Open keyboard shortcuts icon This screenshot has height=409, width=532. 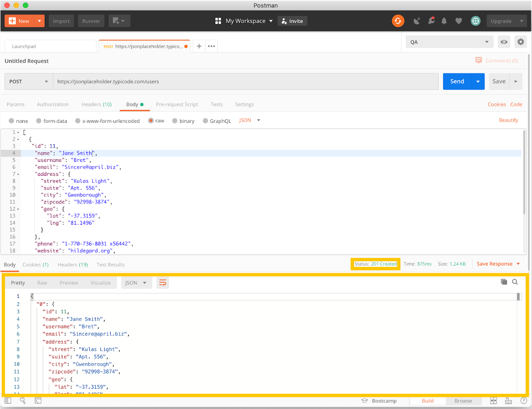pos(508,401)
